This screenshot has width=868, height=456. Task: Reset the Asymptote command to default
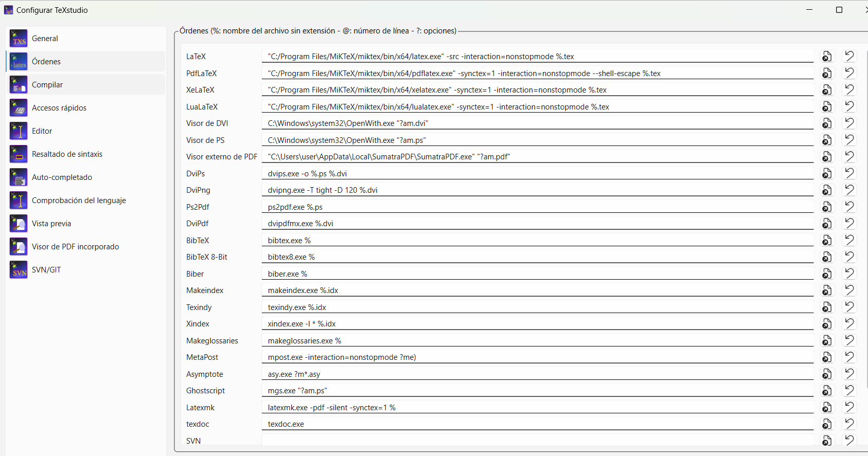849,374
